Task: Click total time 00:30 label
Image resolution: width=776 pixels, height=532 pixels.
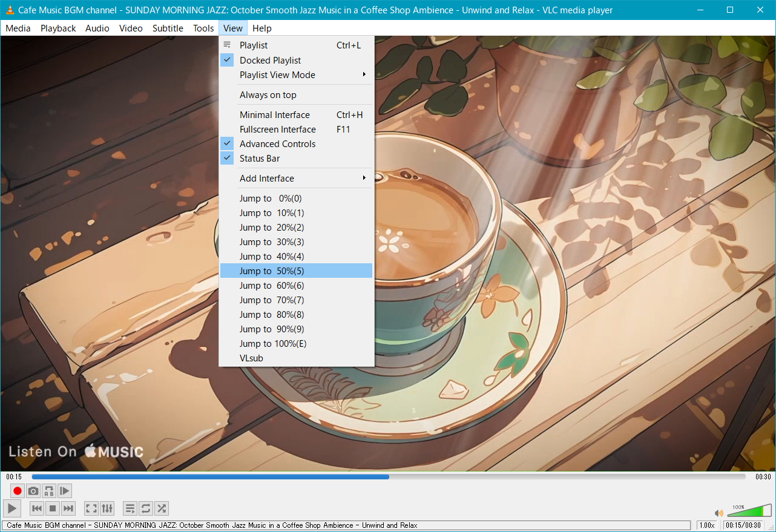Action: [763, 477]
